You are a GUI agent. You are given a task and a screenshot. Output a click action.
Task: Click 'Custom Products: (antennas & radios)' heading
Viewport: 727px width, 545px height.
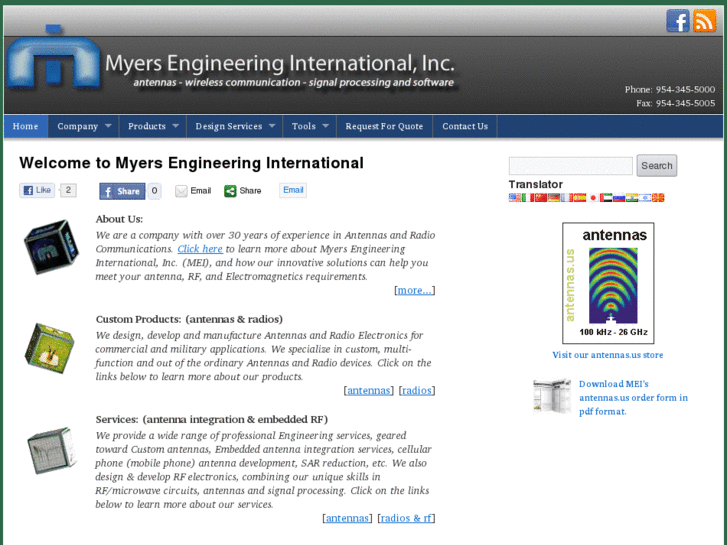pos(189,319)
